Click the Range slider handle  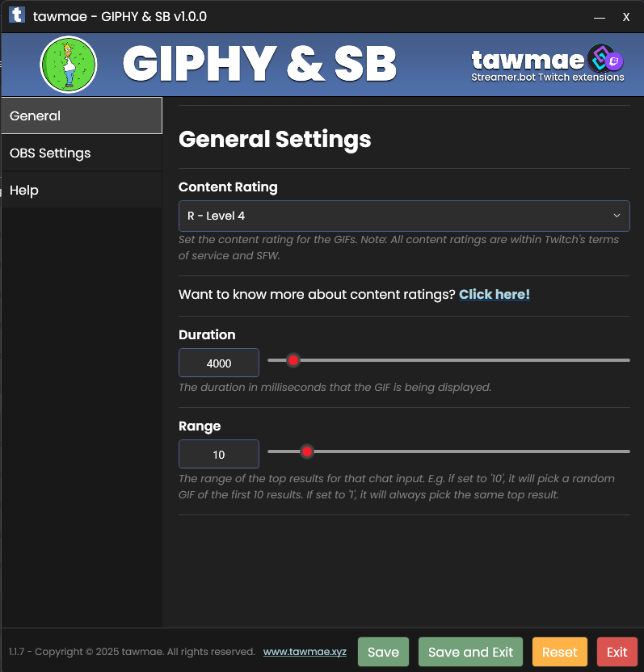pos(307,451)
